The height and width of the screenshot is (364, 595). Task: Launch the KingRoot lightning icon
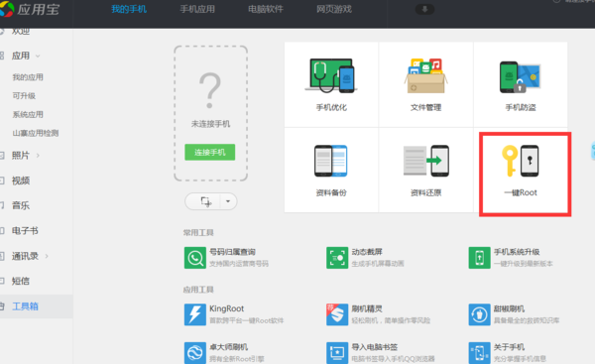195,314
